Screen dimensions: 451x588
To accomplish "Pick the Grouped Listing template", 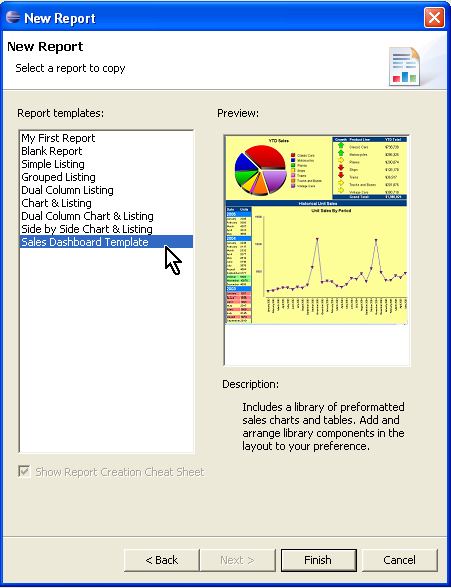I will [x=58, y=177].
